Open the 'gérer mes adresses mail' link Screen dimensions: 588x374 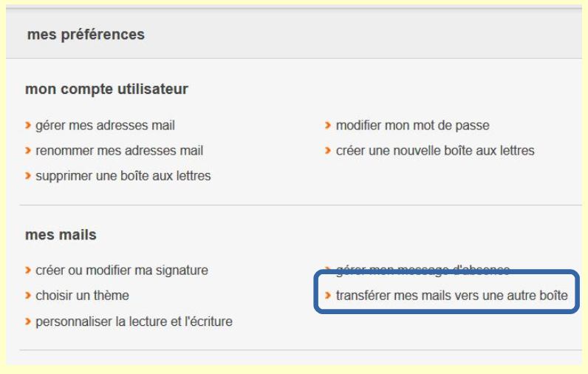(106, 125)
